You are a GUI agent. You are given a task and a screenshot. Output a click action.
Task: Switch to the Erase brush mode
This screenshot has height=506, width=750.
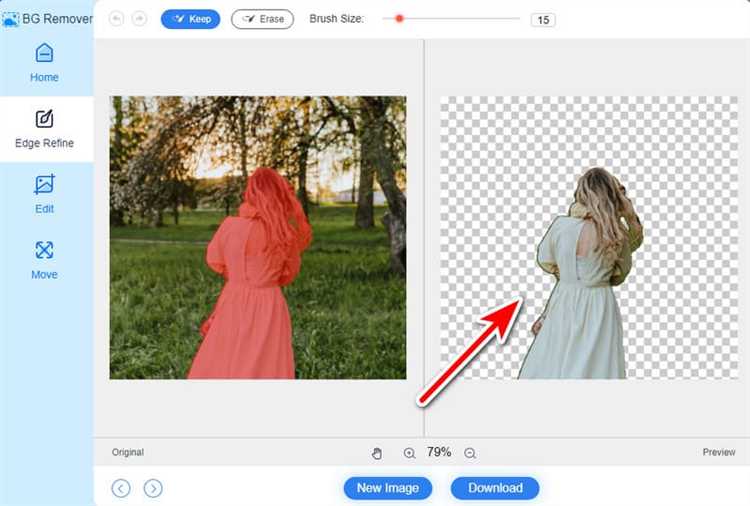[263, 19]
